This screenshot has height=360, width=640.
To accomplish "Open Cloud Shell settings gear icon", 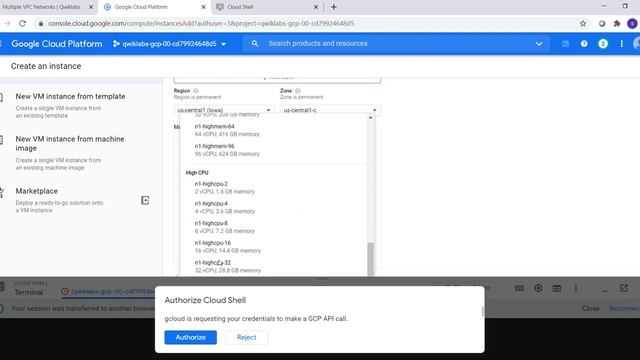I will tap(538, 289).
